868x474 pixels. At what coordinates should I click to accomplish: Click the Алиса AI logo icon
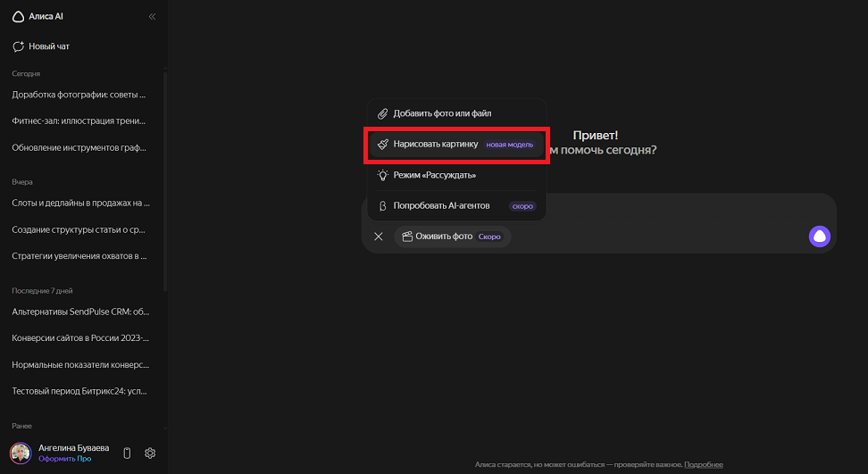(18, 17)
